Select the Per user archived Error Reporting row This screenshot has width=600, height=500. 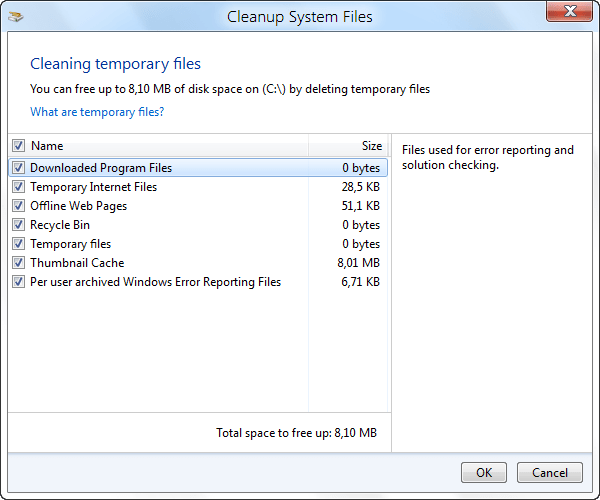pos(156,282)
